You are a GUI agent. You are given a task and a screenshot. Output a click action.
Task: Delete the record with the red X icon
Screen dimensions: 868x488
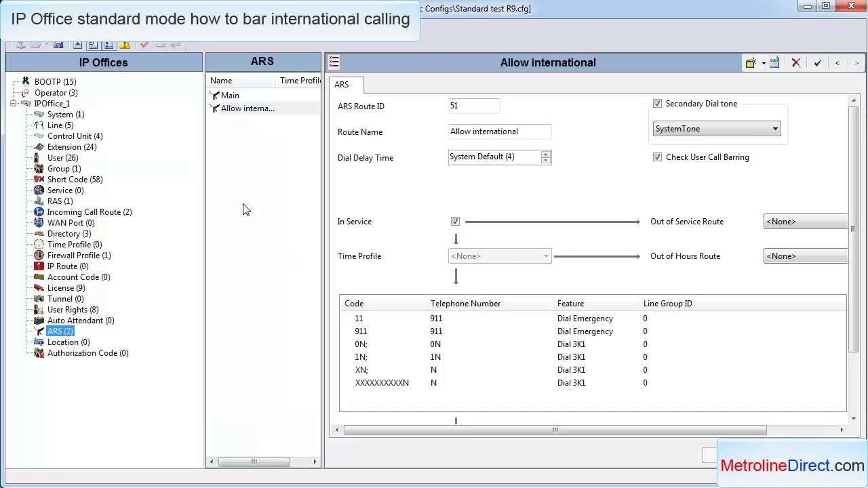click(796, 62)
